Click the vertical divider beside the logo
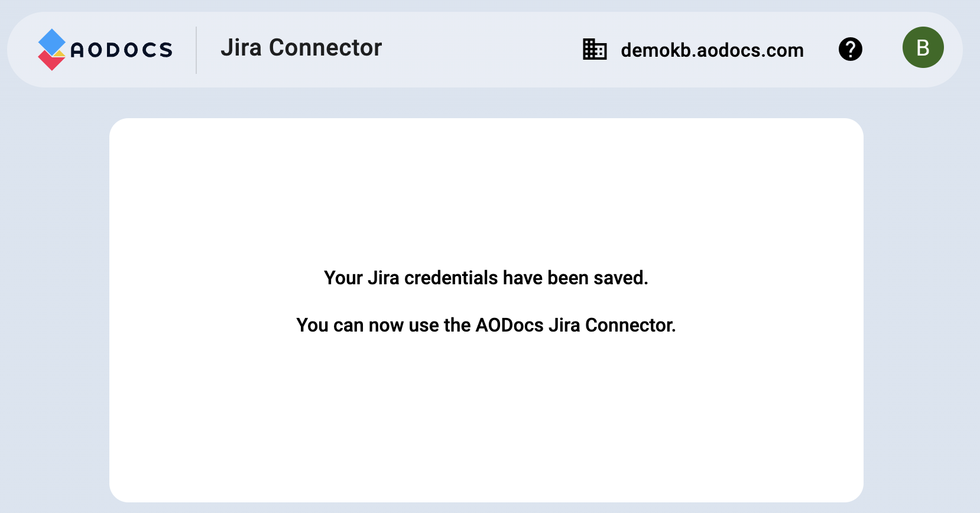 (196, 50)
